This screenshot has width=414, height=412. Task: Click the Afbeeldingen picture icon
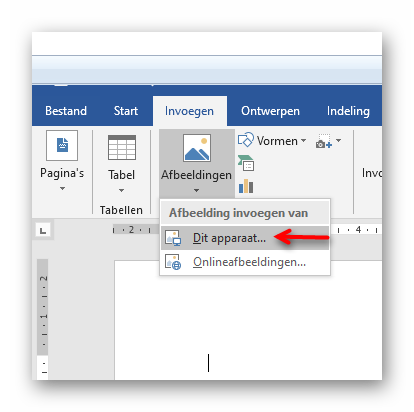pos(197,148)
